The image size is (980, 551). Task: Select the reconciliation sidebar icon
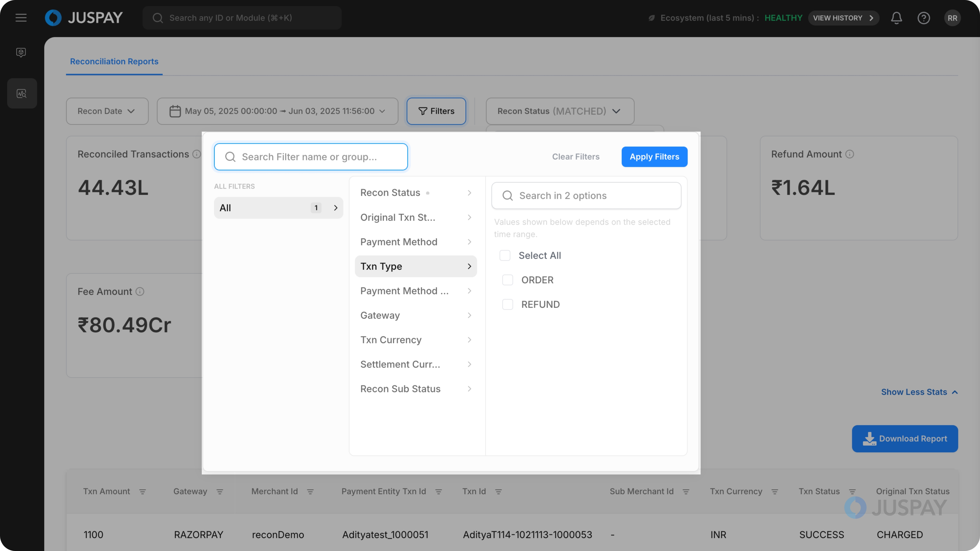(22, 94)
